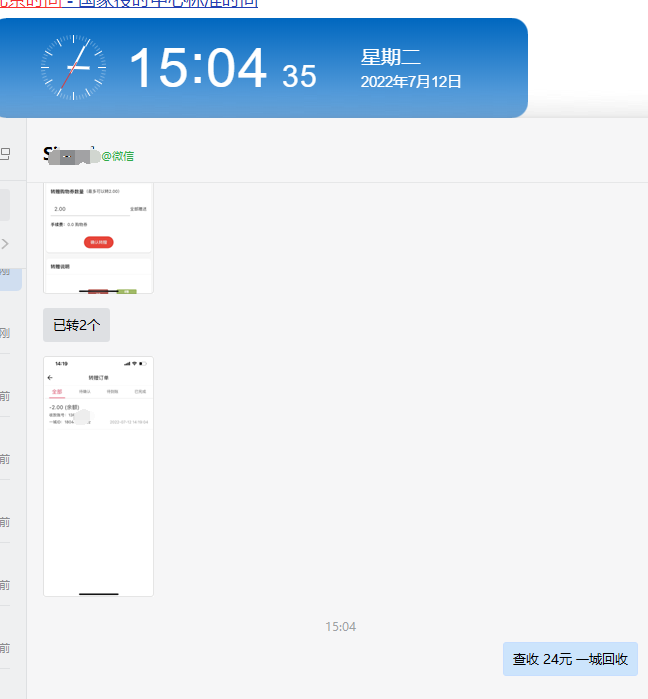This screenshot has width=648, height=699.
Task: Click the red confirm button in screenshot
Action: point(98,242)
